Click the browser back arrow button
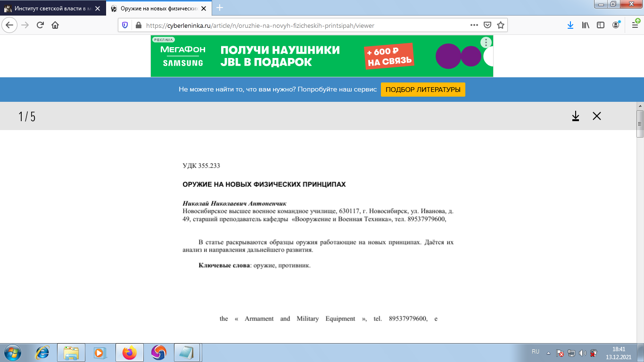644x362 pixels. pos(10,25)
